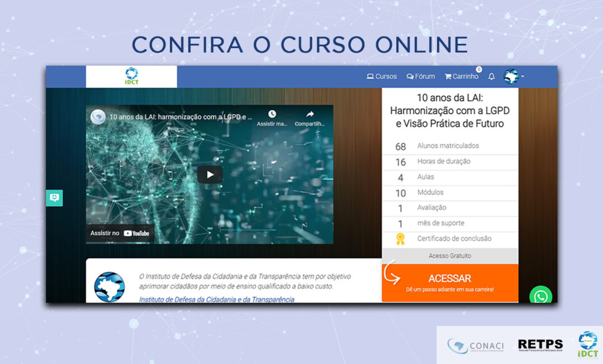
Task: Open the notifications bell icon
Action: pos(491,77)
